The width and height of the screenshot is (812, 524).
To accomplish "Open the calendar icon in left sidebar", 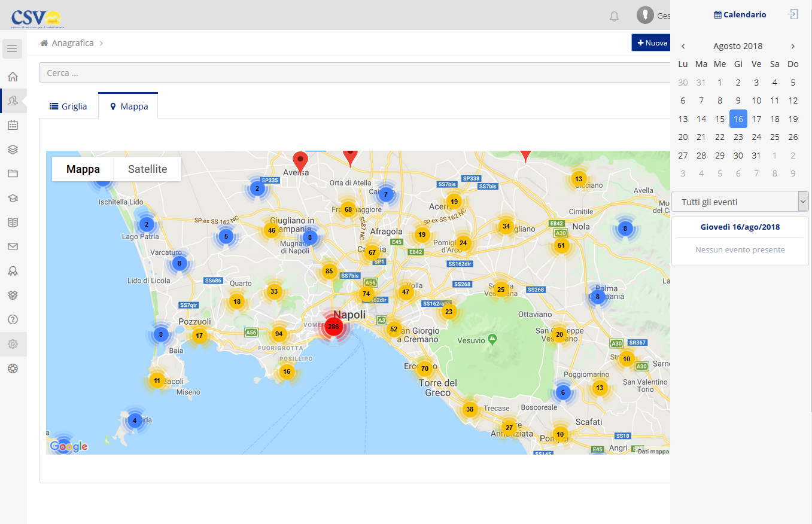I will (13, 125).
